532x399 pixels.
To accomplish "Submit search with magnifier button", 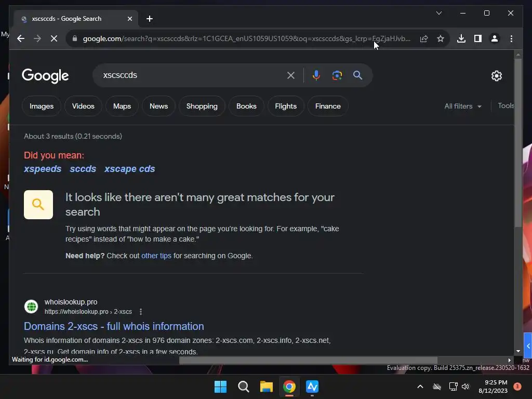I will tap(357, 75).
